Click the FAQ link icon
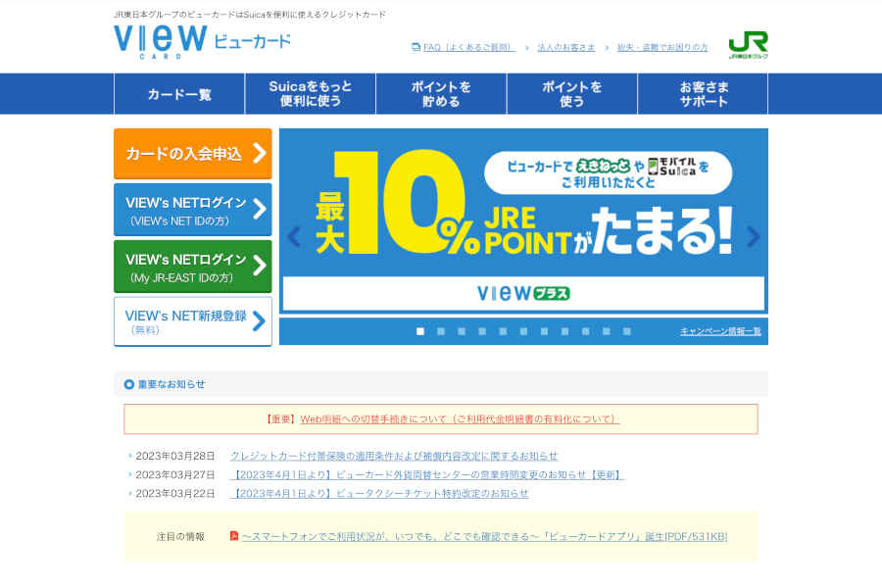The width and height of the screenshot is (882, 588). [x=416, y=47]
